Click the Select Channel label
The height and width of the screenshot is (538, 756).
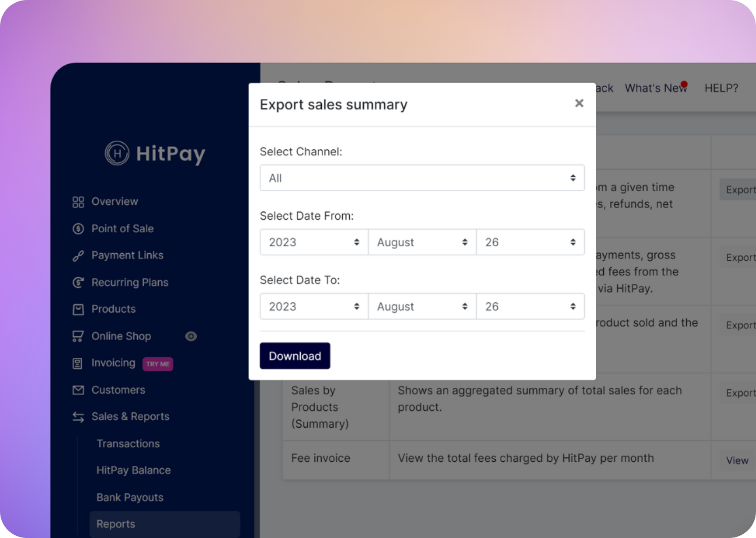pyautogui.click(x=301, y=152)
